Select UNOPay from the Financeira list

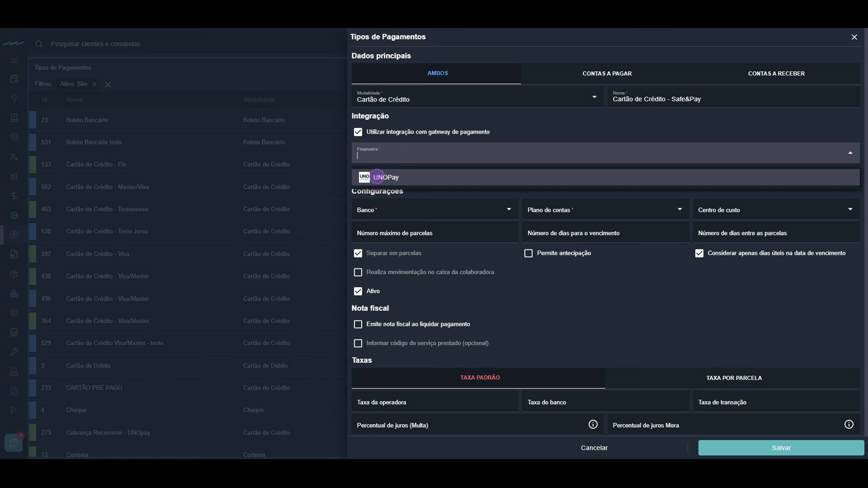(x=606, y=177)
